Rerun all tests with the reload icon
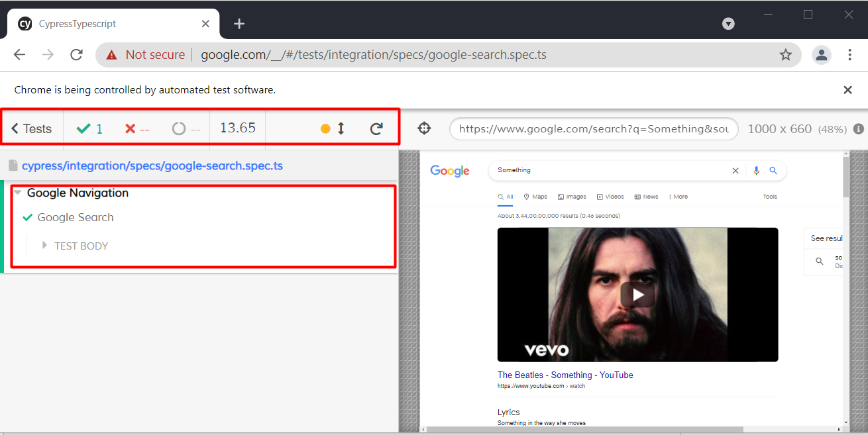This screenshot has height=435, width=868. coord(376,128)
